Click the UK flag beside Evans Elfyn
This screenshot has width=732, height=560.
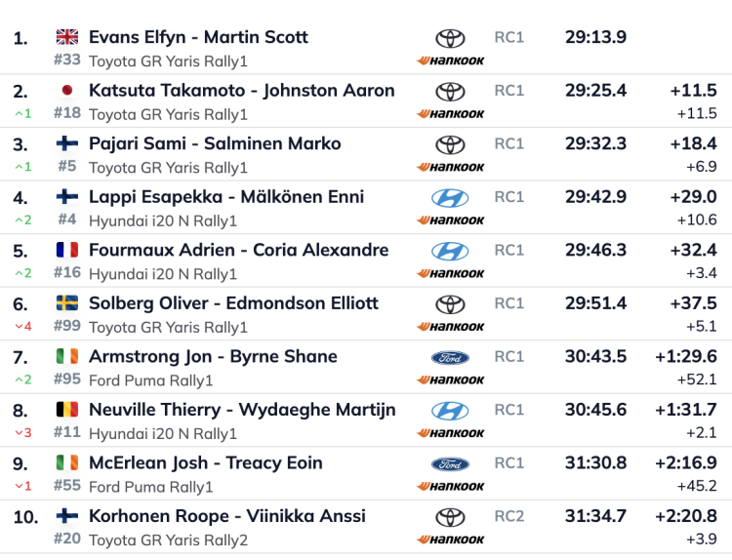[67, 37]
